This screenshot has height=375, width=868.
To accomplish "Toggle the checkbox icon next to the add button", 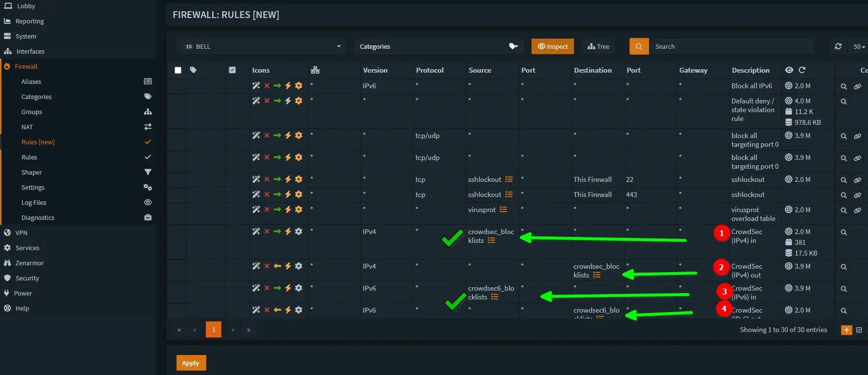I will [x=859, y=330].
